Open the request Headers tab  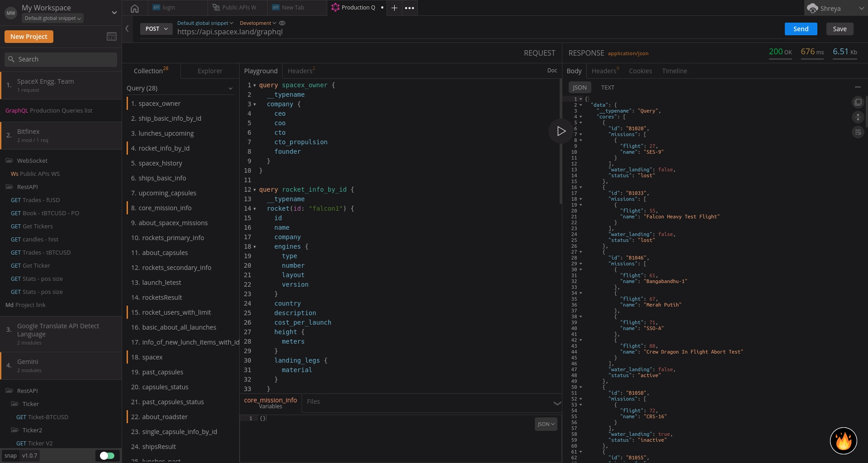point(301,71)
